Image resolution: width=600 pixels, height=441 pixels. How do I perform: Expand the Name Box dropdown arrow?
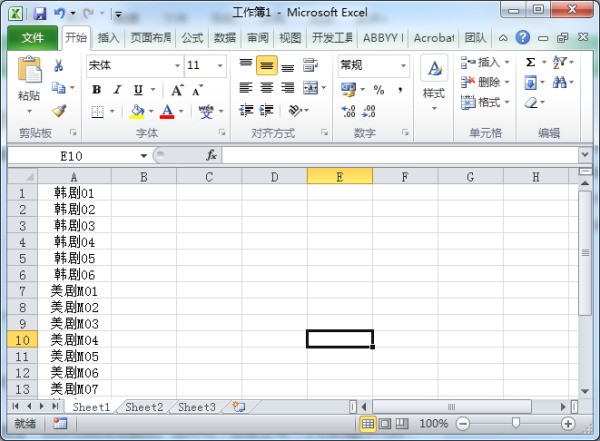(x=144, y=156)
